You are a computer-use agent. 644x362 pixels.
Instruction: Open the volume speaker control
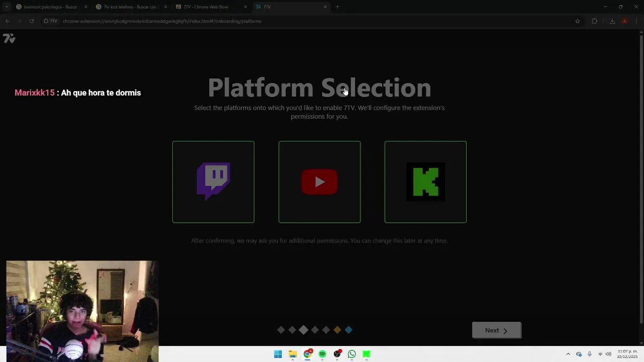point(608,354)
